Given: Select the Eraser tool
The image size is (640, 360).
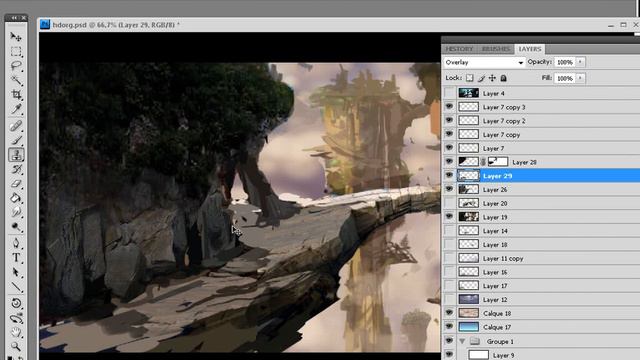Looking at the screenshot, I should [16, 184].
